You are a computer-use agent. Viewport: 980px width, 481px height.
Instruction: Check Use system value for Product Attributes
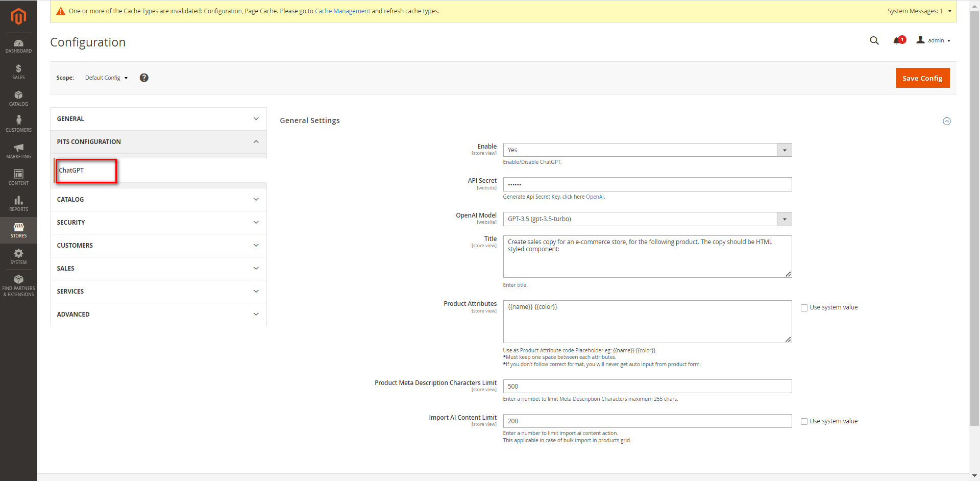pyautogui.click(x=804, y=308)
